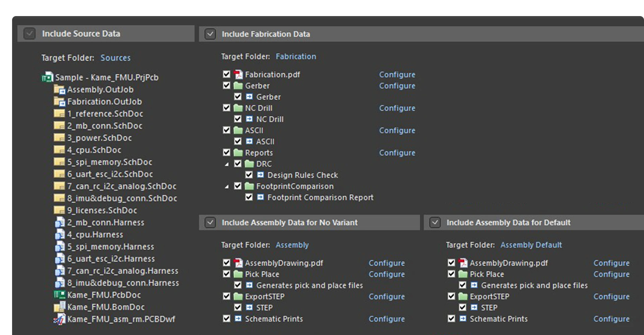644x335 pixels.
Task: Select 7_can_rc_i2c_analog.SchDoc in source tree
Action: tap(122, 186)
